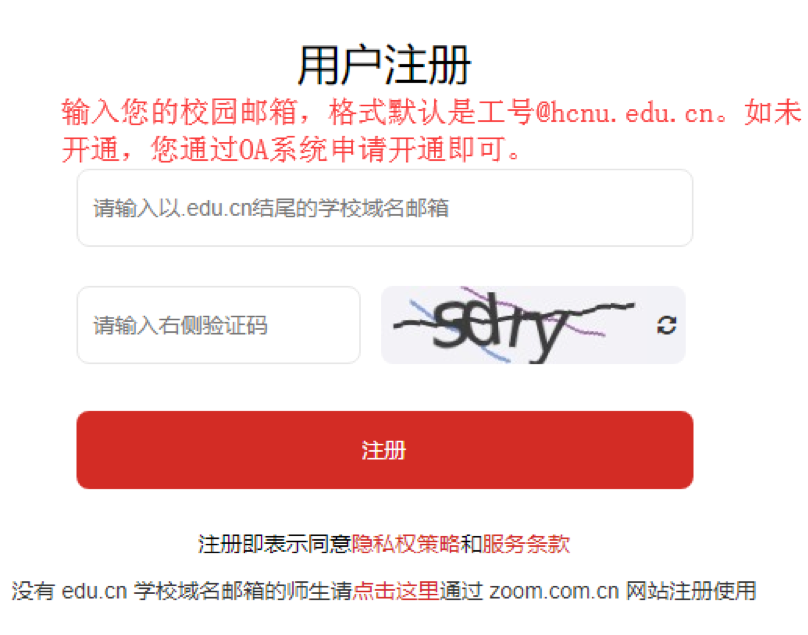Open the 隐私权策略 link
This screenshot has width=808, height=635.
(406, 544)
